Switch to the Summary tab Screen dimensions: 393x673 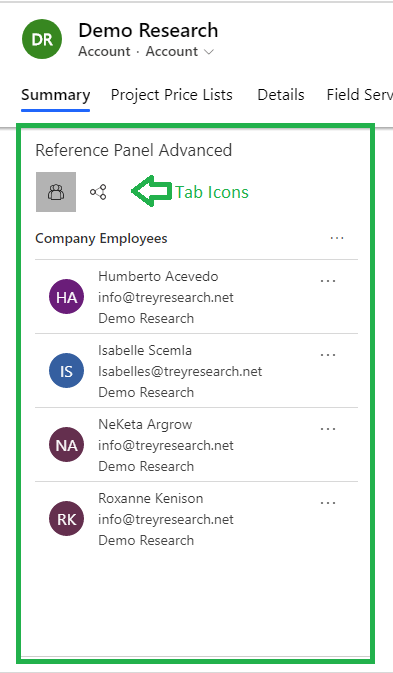pyautogui.click(x=56, y=95)
